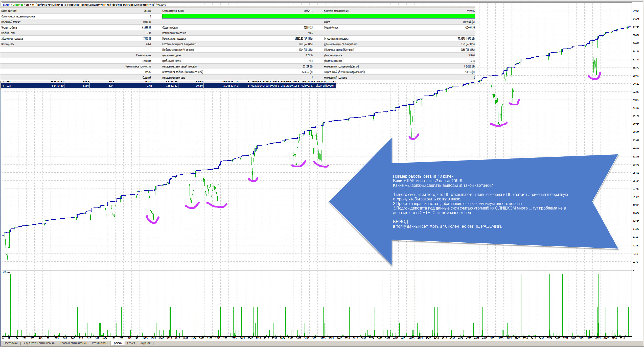Click the Матожидание выигрыша label
This screenshot has width=644, height=347.
coord(174,33)
